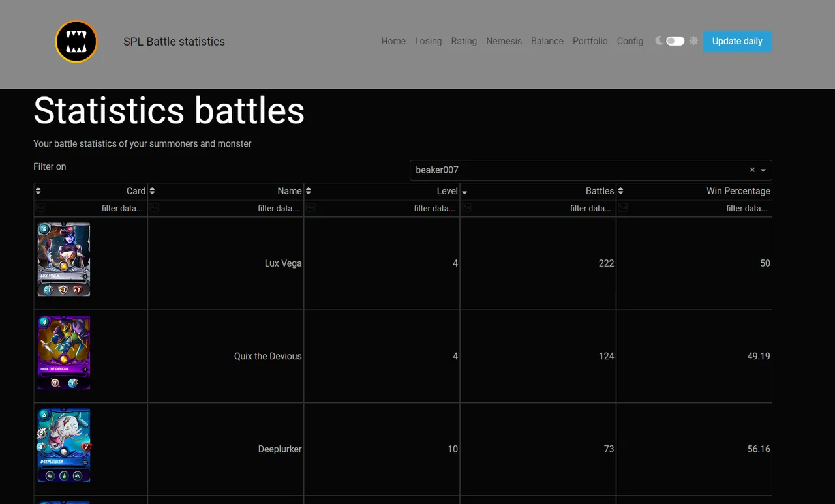Toggle the dark/light theme switch

coord(675,41)
